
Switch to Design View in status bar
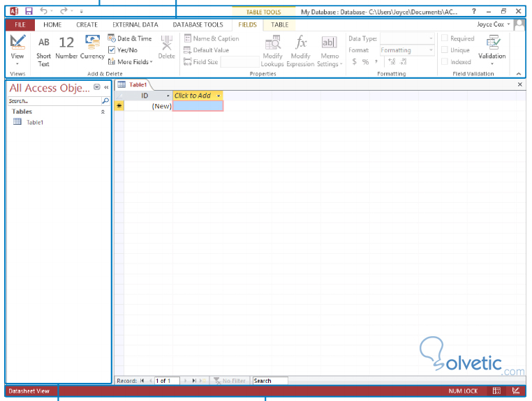pyautogui.click(x=516, y=391)
